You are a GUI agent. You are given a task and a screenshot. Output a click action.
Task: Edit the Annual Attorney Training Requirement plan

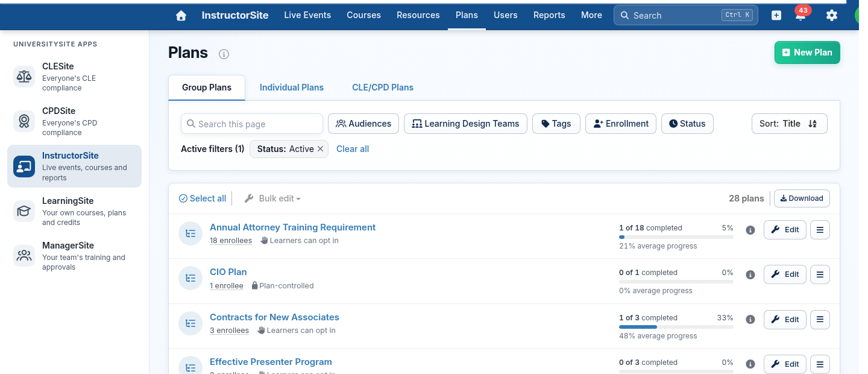(x=785, y=230)
